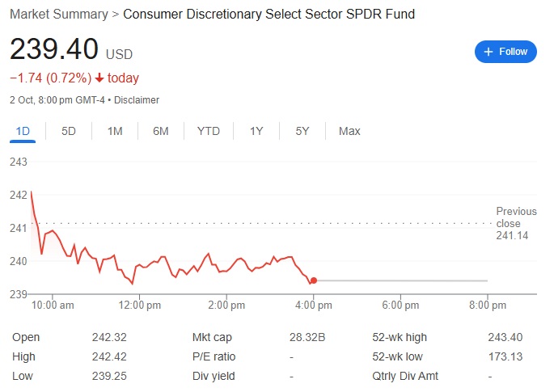Click the Follow button
The width and height of the screenshot is (554, 392).
point(505,52)
